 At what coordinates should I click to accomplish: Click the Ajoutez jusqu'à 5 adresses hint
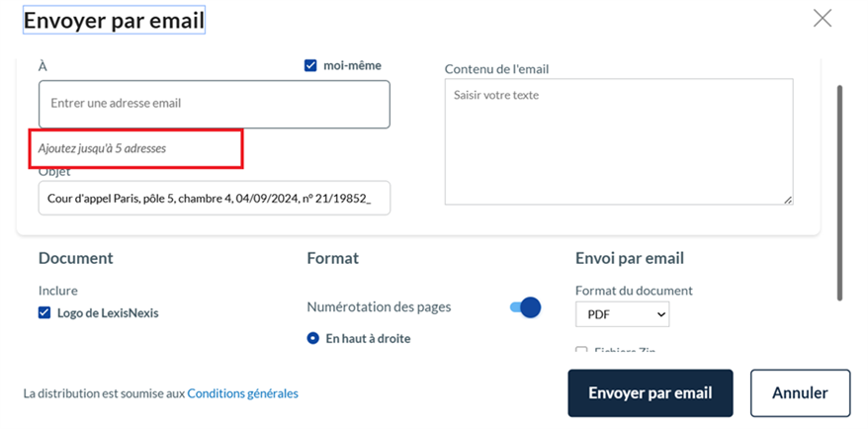coord(103,148)
